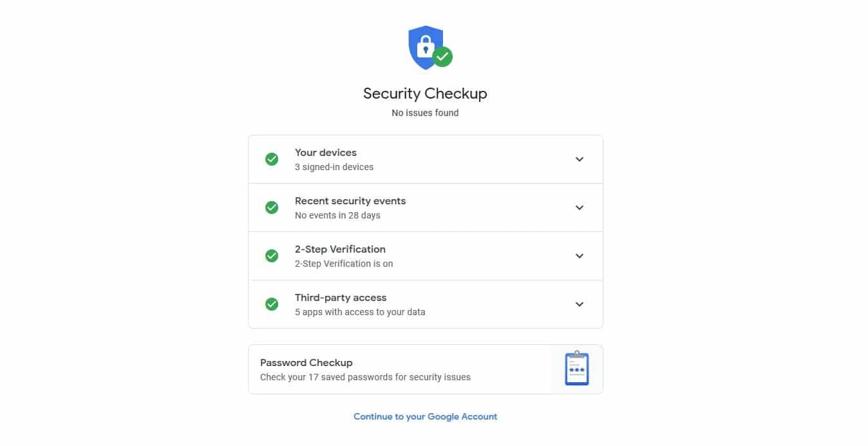The height and width of the screenshot is (446, 868).
Task: Open the Recent security events row title
Action: [350, 201]
